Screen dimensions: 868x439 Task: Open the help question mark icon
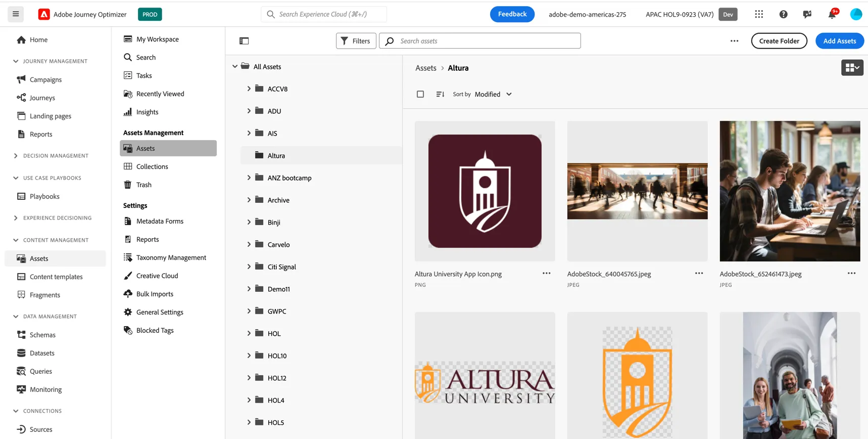click(x=783, y=14)
